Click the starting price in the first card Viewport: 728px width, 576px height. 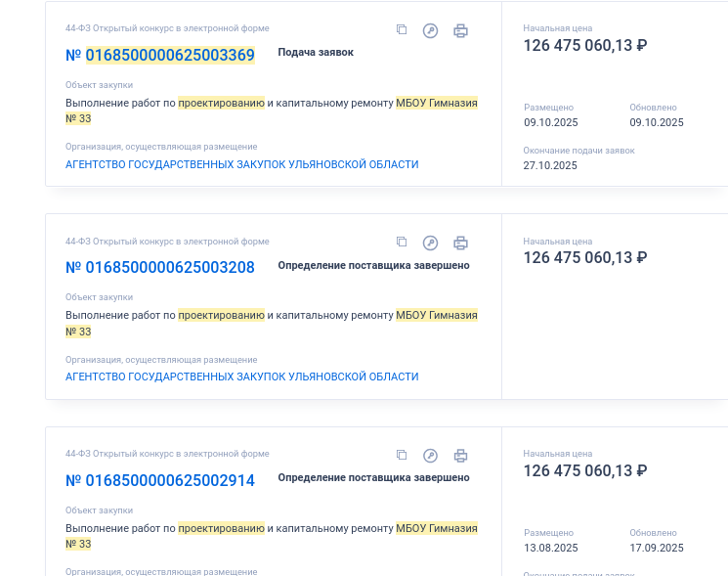(584, 45)
